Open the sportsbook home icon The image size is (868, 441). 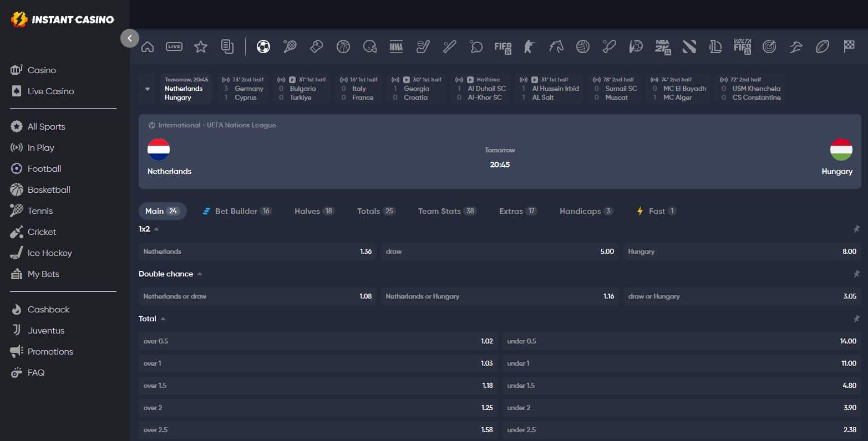148,47
